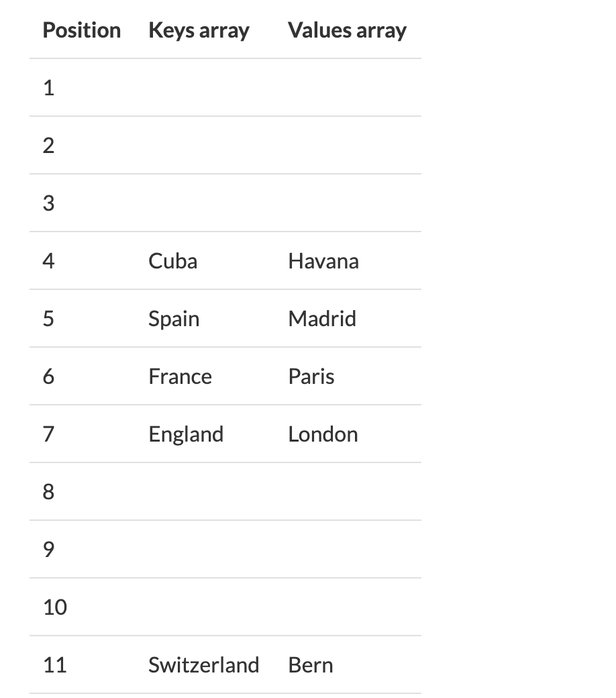The image size is (616, 698).
Task: Select the Paris value cell
Action: coord(311,377)
